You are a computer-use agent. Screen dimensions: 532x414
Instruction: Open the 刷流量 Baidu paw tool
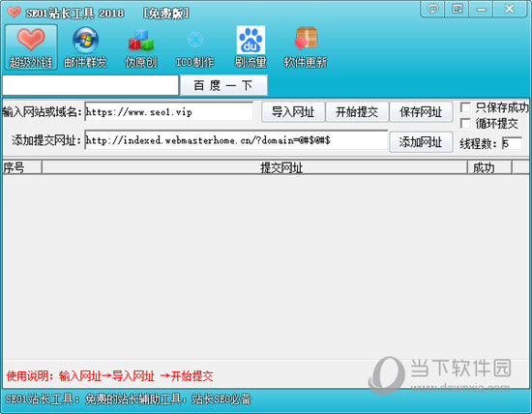pos(251,47)
